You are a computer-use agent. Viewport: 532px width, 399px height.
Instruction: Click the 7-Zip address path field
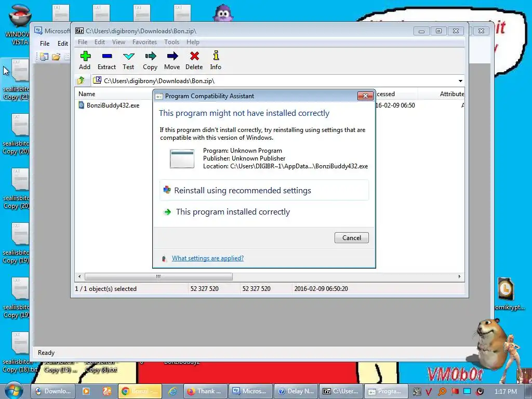coord(273,81)
